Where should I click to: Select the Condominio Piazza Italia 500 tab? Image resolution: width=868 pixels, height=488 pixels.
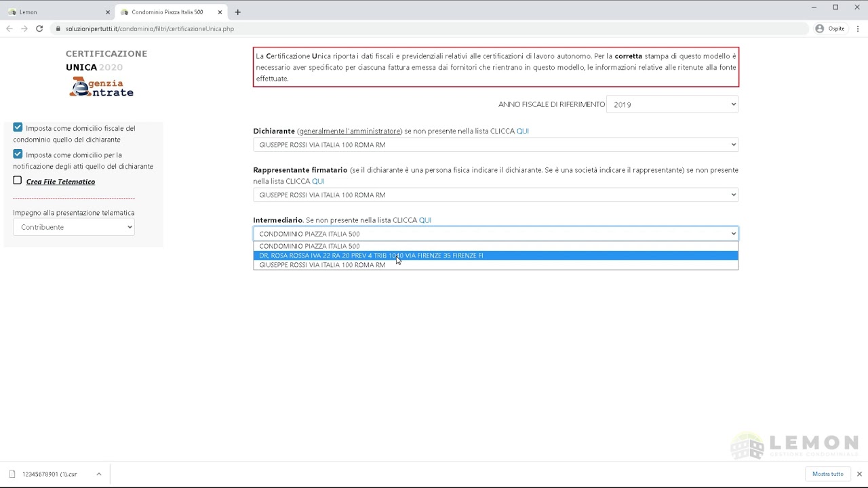coord(171,12)
